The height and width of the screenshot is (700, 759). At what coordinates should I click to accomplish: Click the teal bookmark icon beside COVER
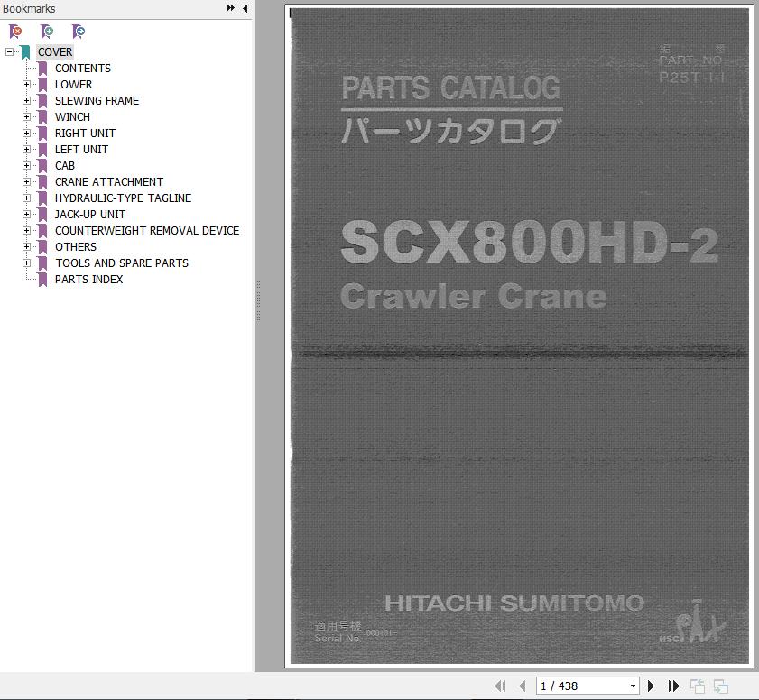25,52
